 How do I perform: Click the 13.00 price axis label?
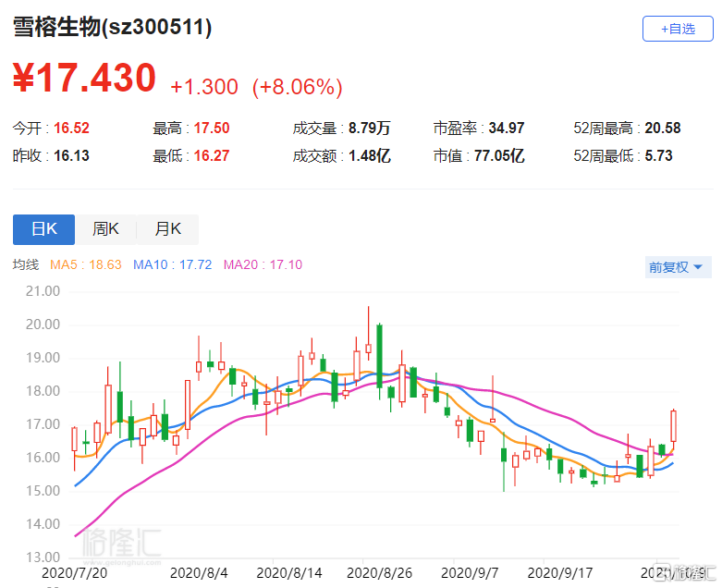point(43,557)
